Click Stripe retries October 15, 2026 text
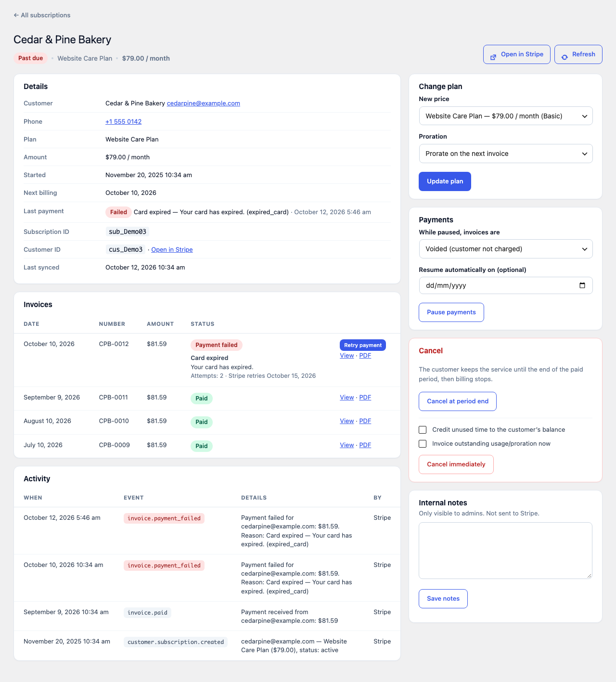616x682 pixels. tap(272, 376)
